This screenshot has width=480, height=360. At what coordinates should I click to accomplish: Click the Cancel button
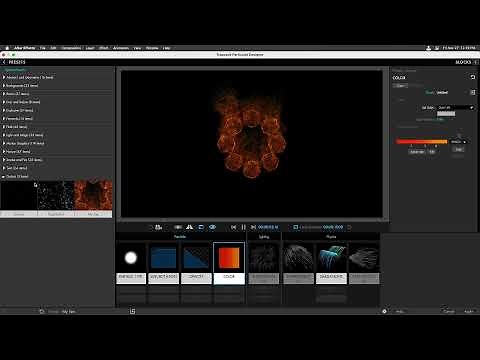[x=449, y=311]
